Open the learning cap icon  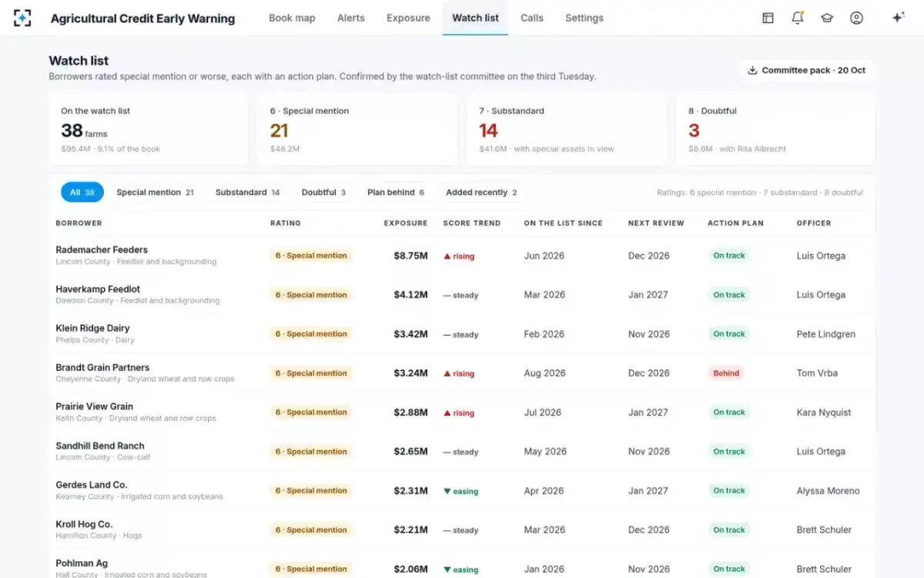827,18
